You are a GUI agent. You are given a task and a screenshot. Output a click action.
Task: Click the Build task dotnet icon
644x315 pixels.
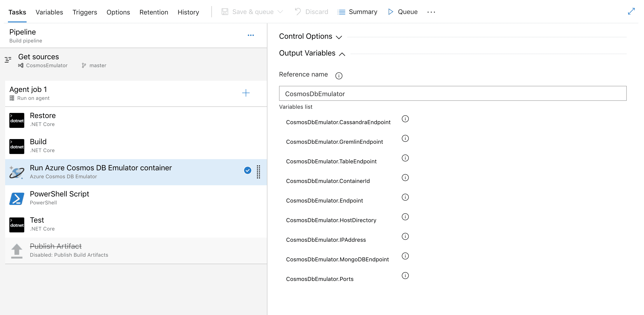tap(17, 147)
